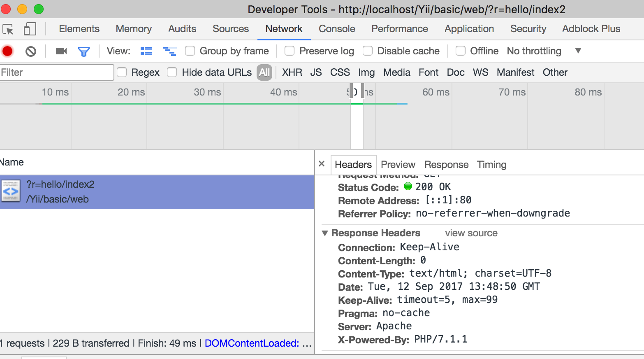This screenshot has width=644, height=359.
Task: Select the ?r=hello/index2 request row
Action: [157, 192]
